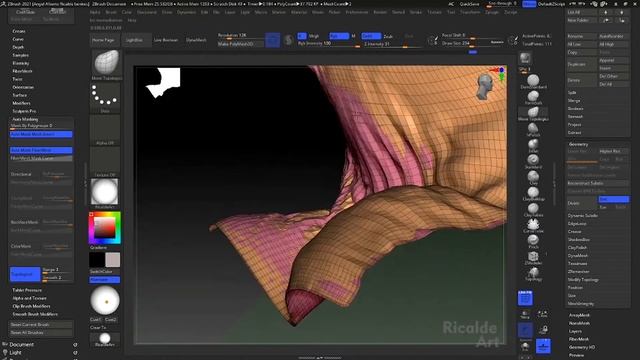Select the Move Topological brush in right shelf

pyautogui.click(x=533, y=113)
